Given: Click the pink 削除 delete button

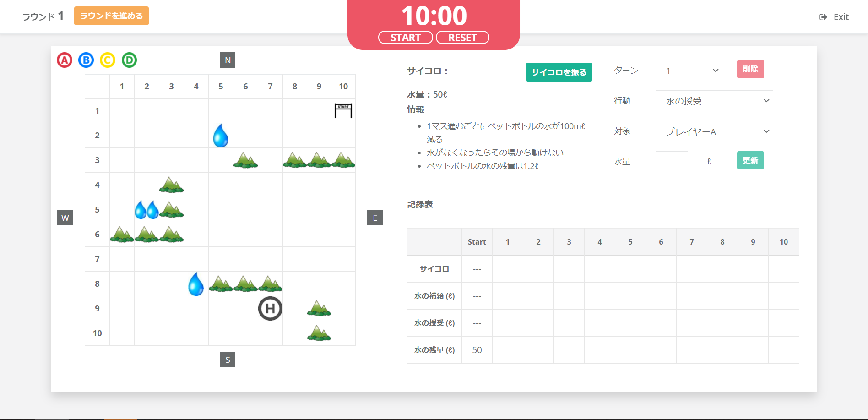Looking at the screenshot, I should tap(750, 69).
